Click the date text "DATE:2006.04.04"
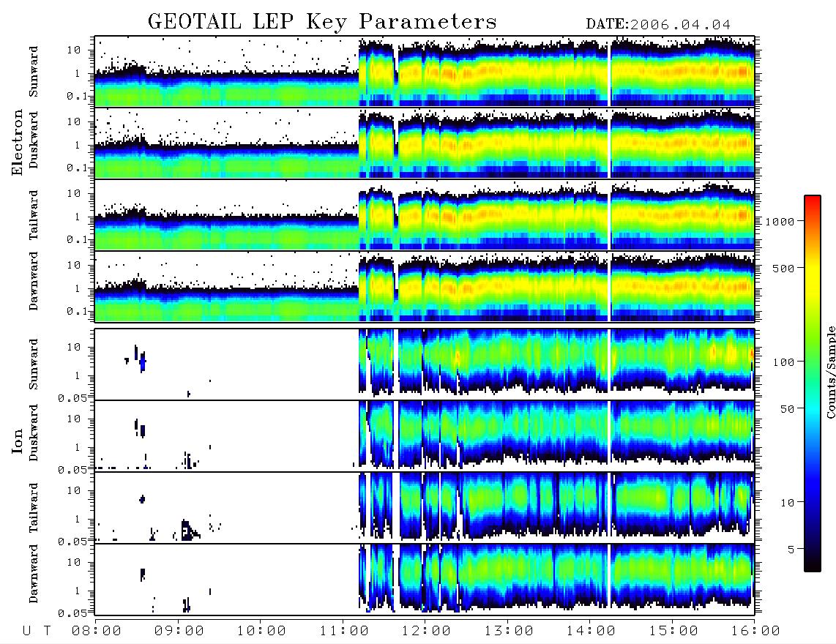 coord(658,25)
